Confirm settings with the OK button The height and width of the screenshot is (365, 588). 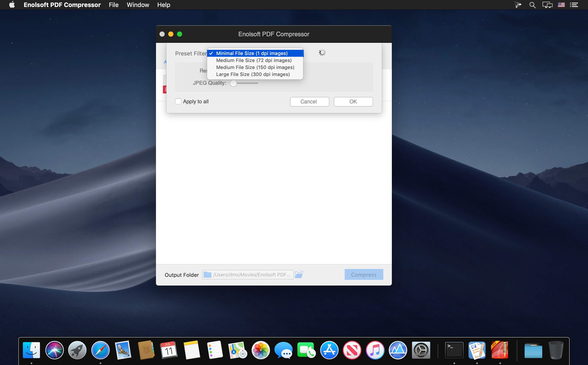tap(353, 102)
